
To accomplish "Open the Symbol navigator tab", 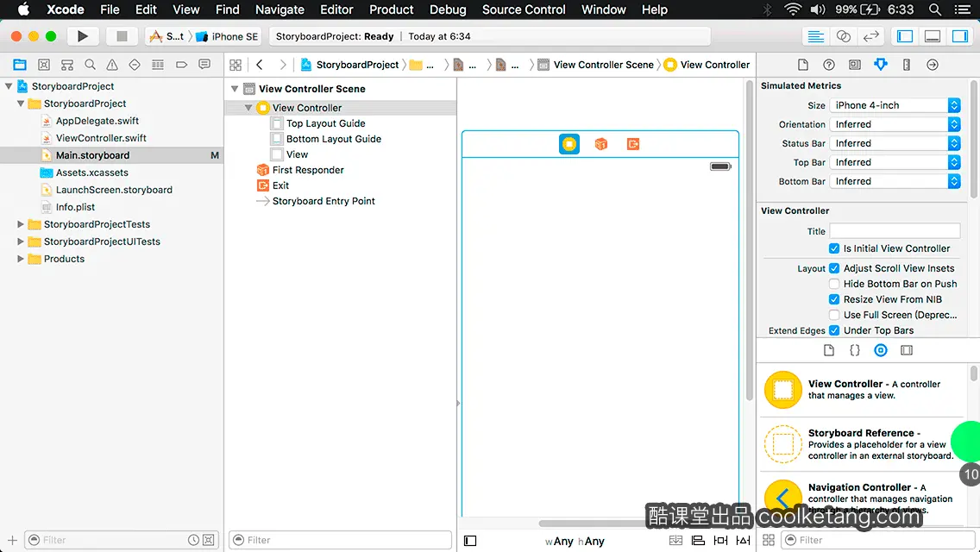I will tap(44, 65).
